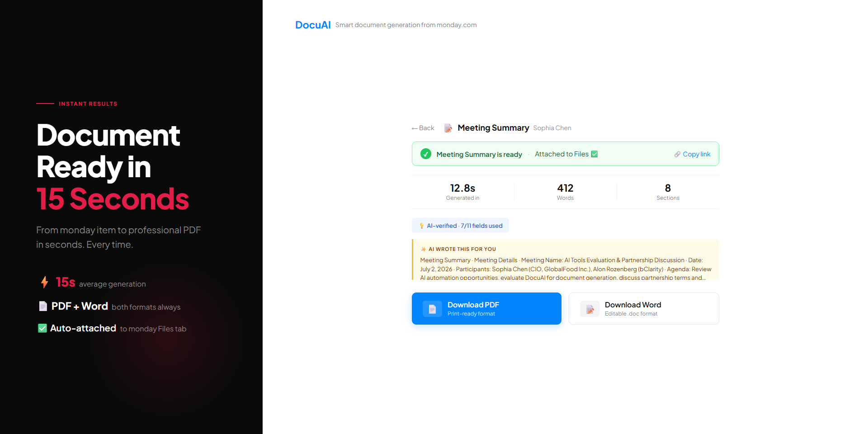Click the green ready checkmark icon

426,154
